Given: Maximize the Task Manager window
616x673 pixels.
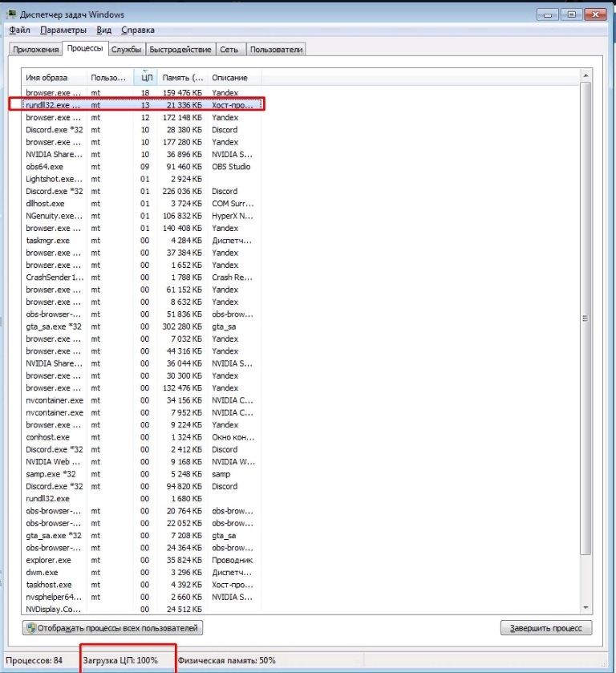Looking at the screenshot, I should pyautogui.click(x=571, y=14).
